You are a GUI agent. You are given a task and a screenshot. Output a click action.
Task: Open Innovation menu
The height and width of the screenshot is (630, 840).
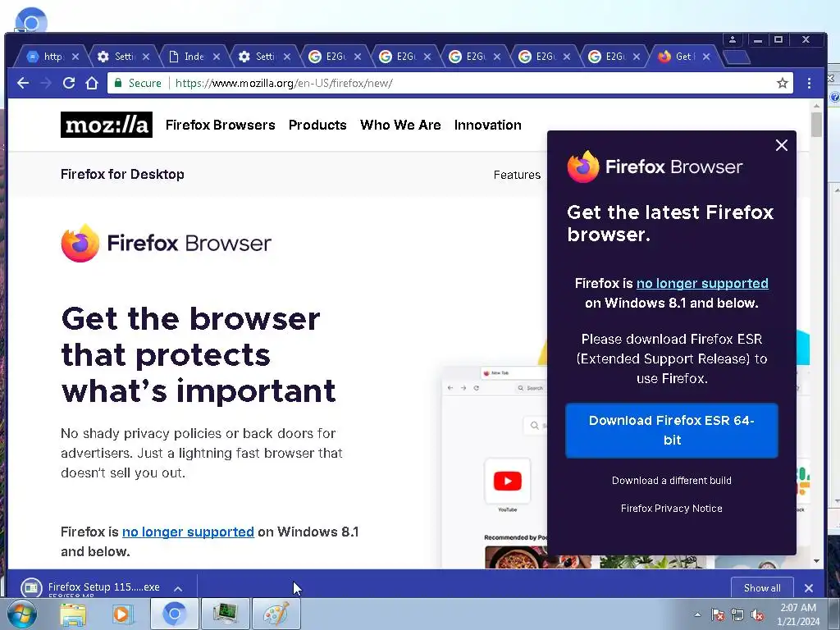pyautogui.click(x=488, y=125)
